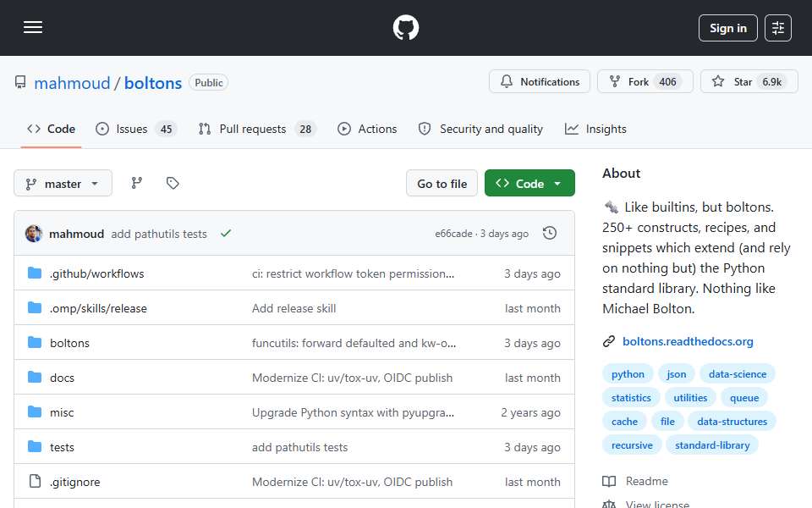
Task: Open the mahmoud owner profile link
Action: point(72,83)
